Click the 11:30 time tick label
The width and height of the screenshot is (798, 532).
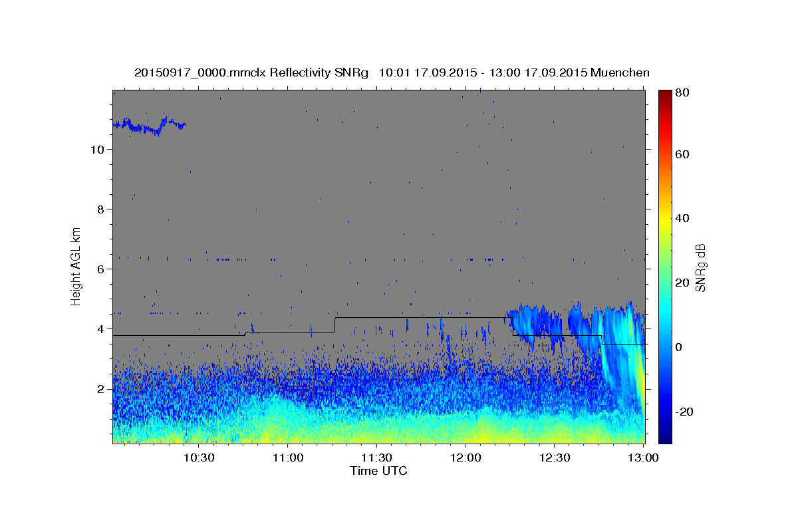pyautogui.click(x=377, y=458)
